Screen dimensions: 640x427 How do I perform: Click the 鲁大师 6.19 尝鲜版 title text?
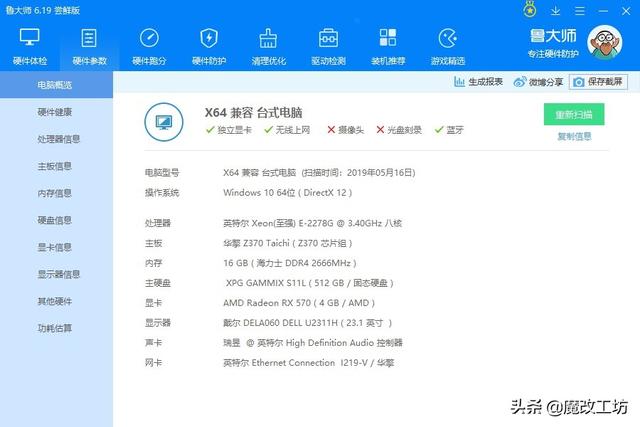(42, 10)
